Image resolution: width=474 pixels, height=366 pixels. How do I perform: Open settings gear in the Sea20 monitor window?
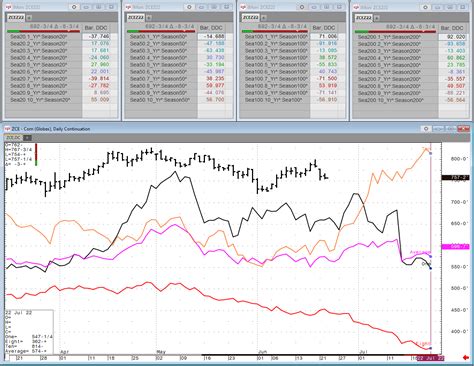(74, 7)
